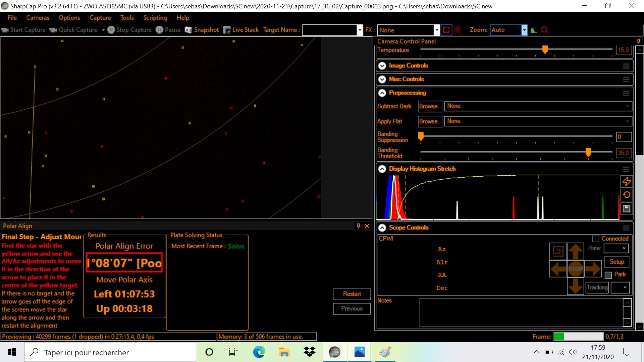Screen dimensions: 644x362
Task: Click scope move right arrow
Action: pyautogui.click(x=593, y=268)
